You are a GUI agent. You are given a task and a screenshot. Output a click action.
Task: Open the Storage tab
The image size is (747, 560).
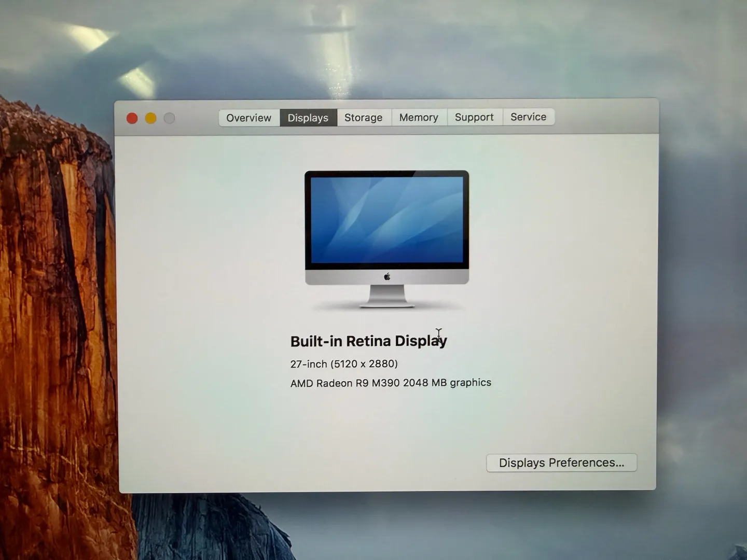coord(363,118)
